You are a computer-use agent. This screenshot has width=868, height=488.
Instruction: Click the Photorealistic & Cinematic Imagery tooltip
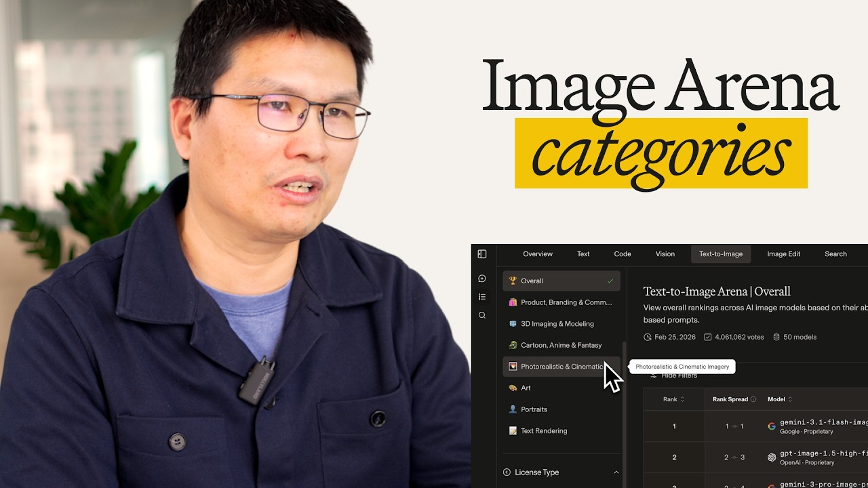point(682,367)
